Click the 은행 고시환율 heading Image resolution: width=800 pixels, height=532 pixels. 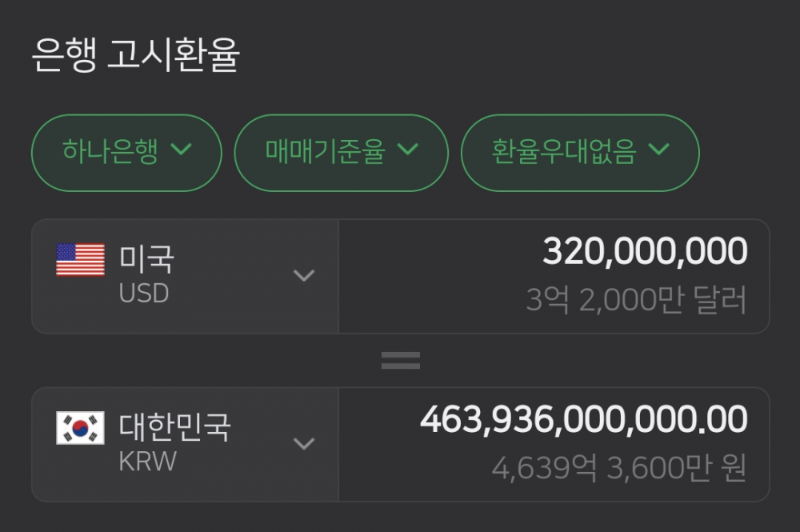point(136,57)
